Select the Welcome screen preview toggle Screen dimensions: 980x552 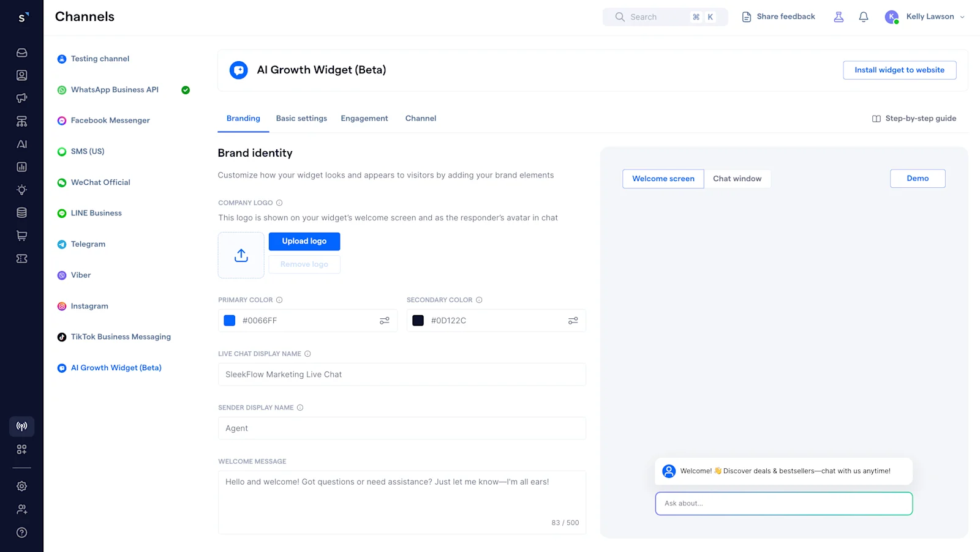coord(663,178)
